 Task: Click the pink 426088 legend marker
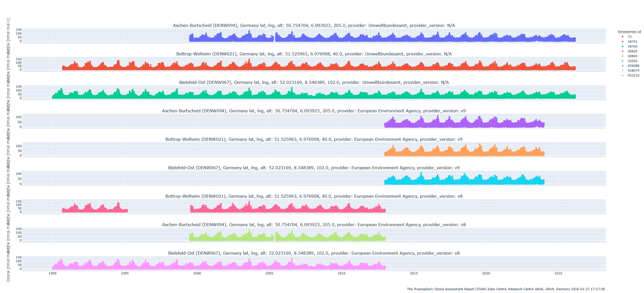point(623,66)
